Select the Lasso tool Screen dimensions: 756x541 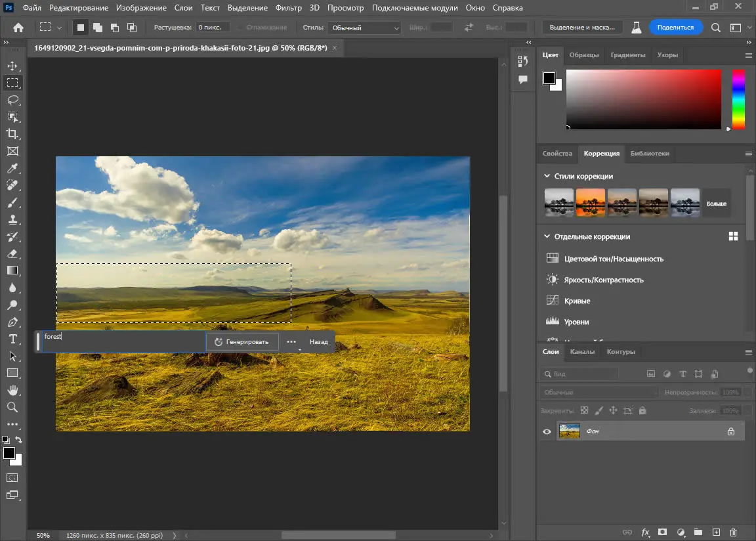pos(12,100)
